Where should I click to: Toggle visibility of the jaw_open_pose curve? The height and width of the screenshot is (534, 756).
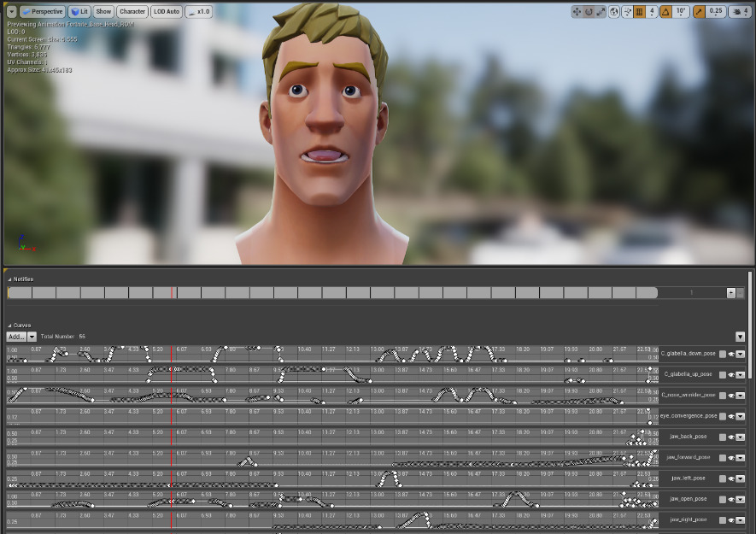click(730, 498)
